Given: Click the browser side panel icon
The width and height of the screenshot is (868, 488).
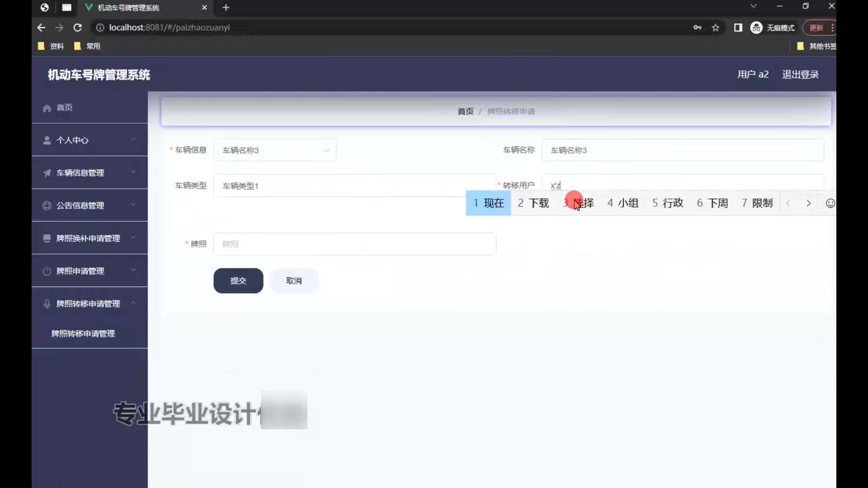Looking at the screenshot, I should (738, 28).
